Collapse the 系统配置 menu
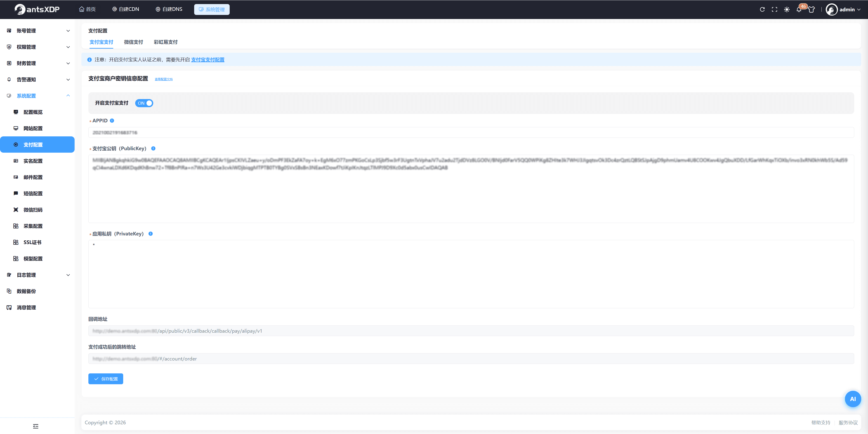868x434 pixels. coord(37,96)
